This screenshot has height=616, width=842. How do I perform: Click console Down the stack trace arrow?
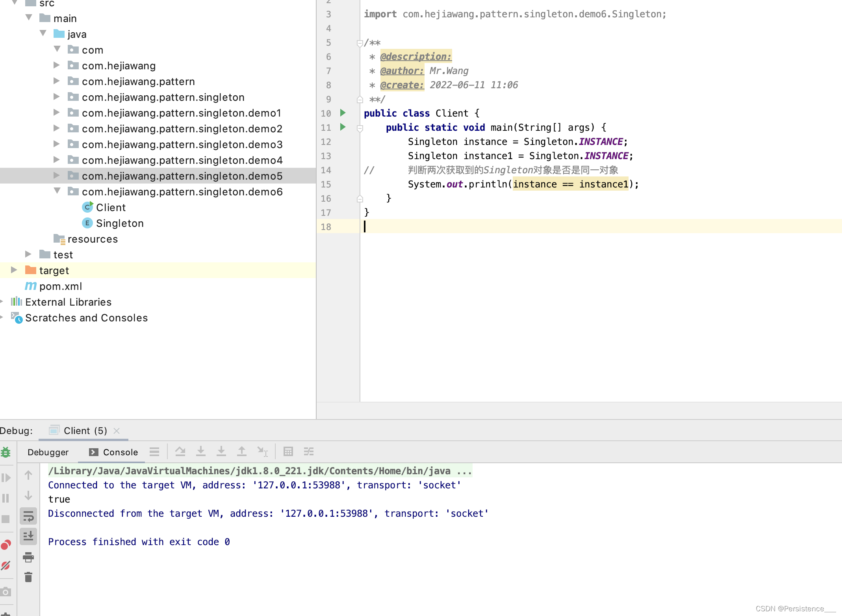click(x=28, y=496)
